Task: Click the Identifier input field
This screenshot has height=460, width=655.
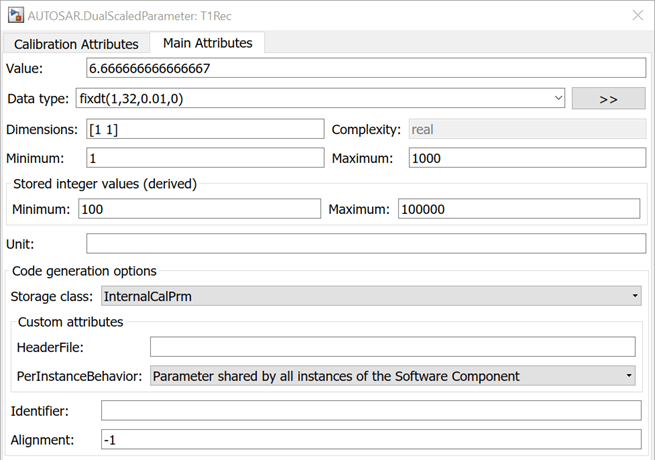Action: pos(371,410)
